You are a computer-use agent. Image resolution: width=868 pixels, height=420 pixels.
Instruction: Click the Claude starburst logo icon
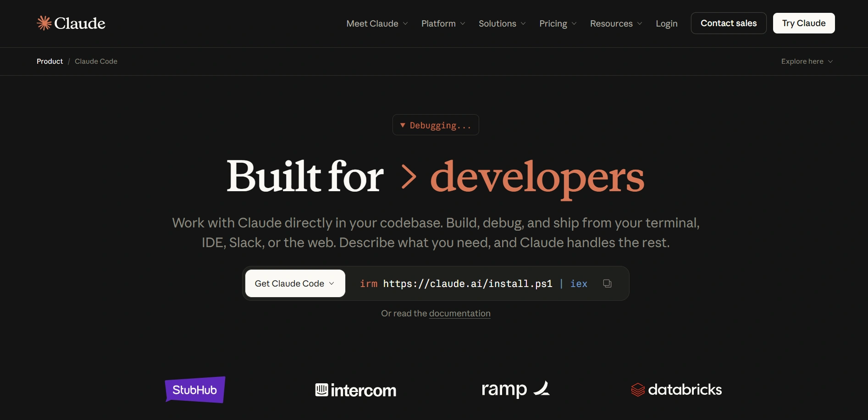[44, 23]
